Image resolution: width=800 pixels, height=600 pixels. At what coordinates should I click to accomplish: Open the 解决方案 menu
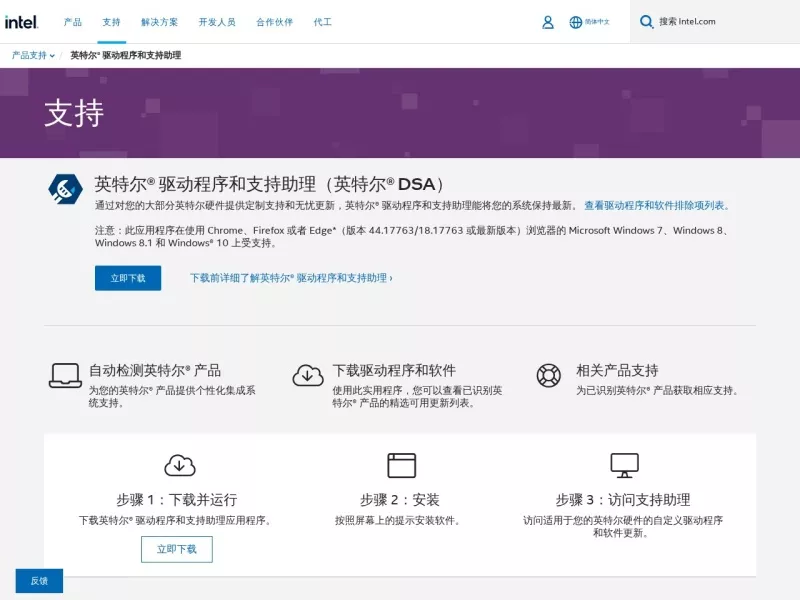[159, 22]
